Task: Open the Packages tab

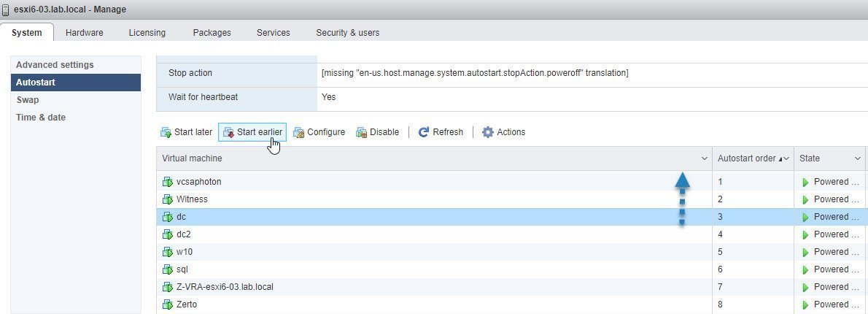Action: (212, 33)
